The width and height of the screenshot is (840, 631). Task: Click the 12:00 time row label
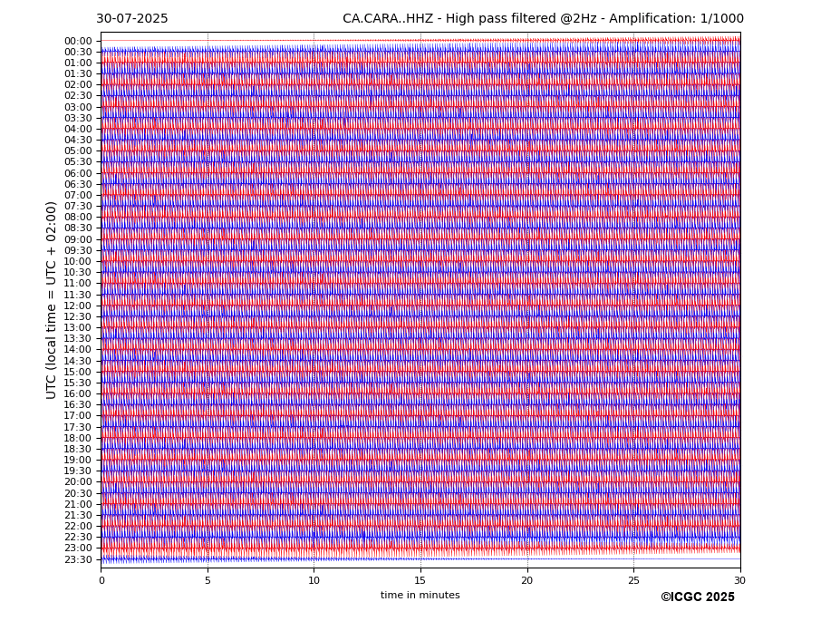point(78,306)
